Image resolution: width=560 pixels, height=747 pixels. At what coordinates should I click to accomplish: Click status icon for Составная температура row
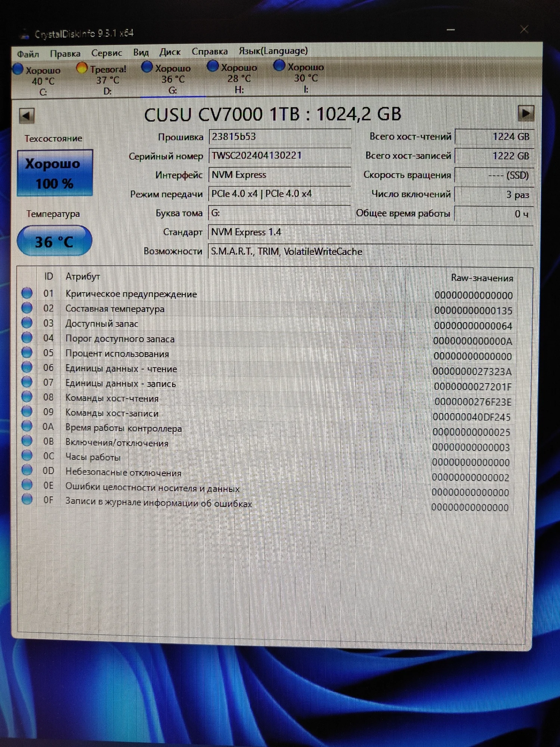coord(27,308)
